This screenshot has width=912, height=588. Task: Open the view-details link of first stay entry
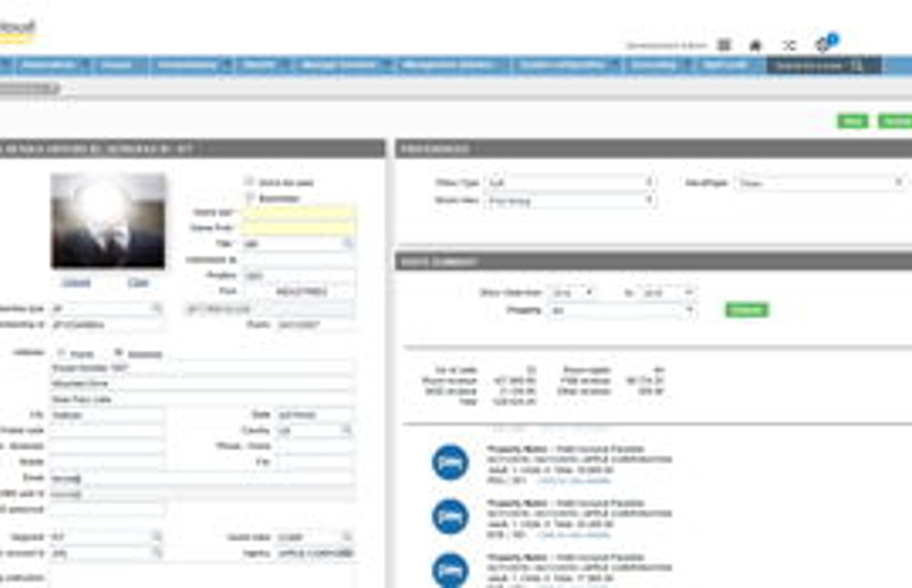pos(573,480)
